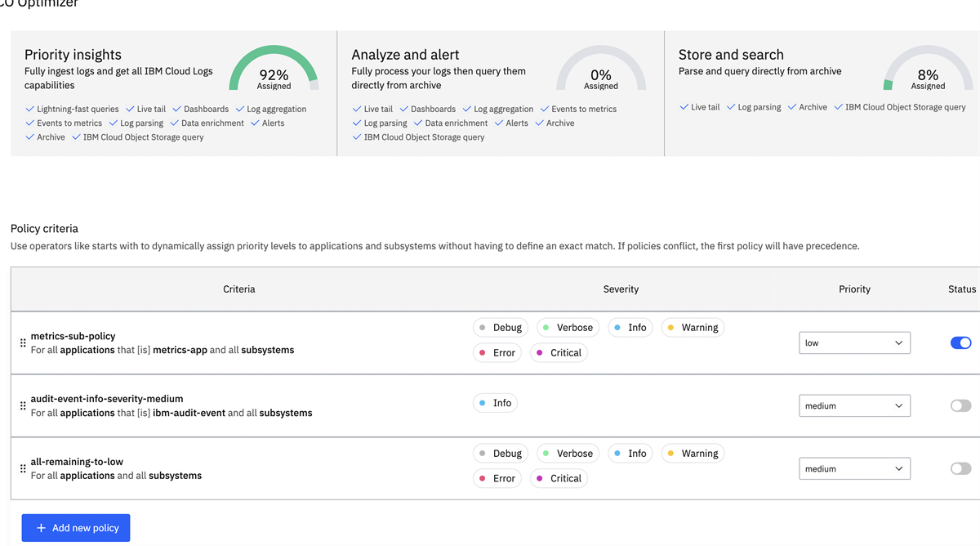Viewport: 980px width, 546px height.
Task: Open priority dropdown for audit-event-info-severity-medium
Action: coord(854,406)
